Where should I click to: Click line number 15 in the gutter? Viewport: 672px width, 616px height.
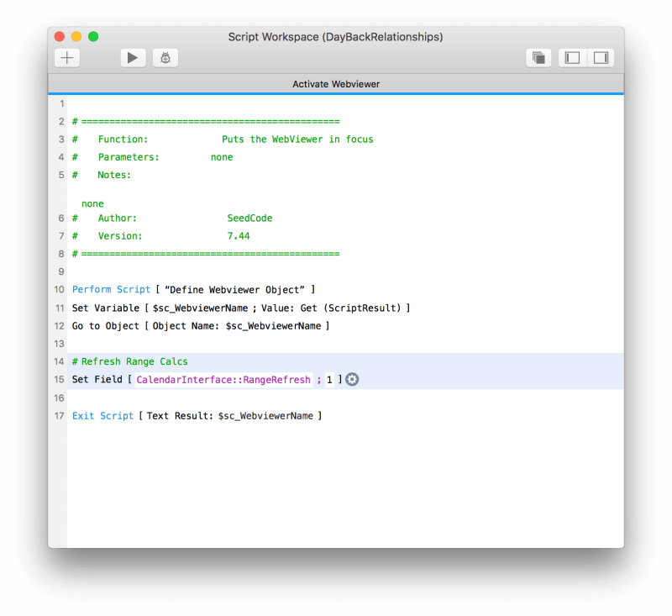tap(59, 379)
